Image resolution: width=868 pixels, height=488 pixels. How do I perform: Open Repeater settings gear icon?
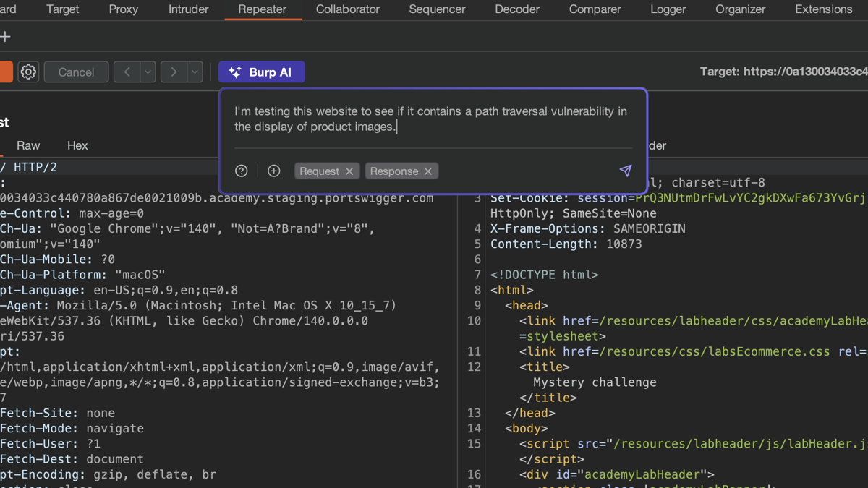(x=28, y=72)
